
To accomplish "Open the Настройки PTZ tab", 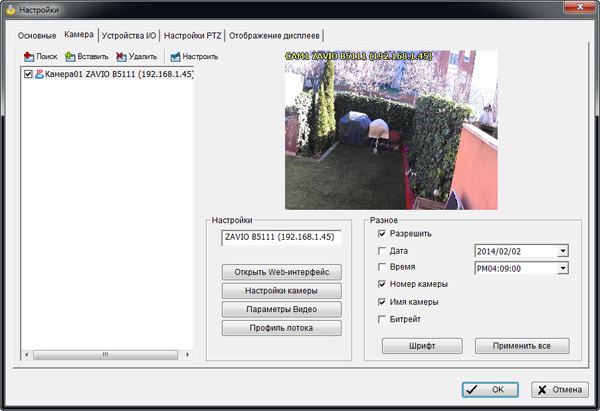I will click(x=193, y=35).
